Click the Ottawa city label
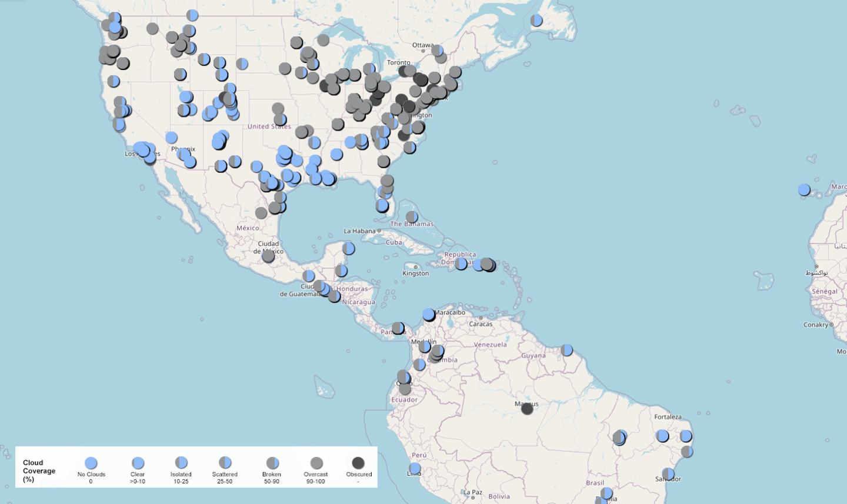 pyautogui.click(x=423, y=45)
